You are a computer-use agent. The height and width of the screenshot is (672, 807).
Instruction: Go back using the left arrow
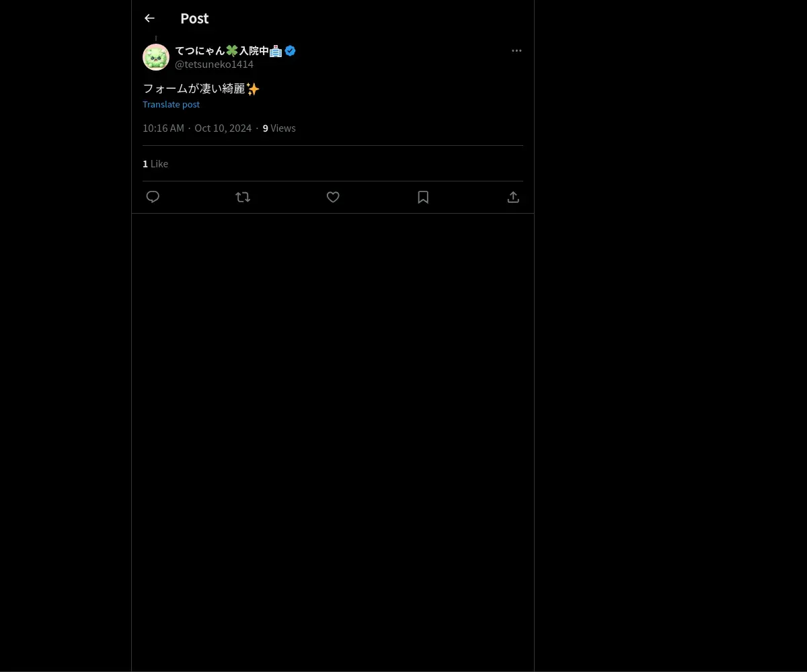(x=149, y=18)
